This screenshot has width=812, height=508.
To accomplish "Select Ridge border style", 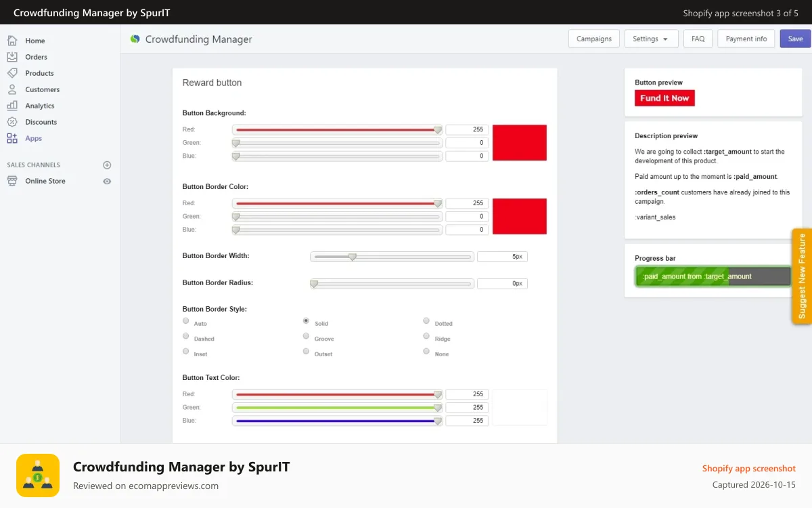I will tap(426, 336).
